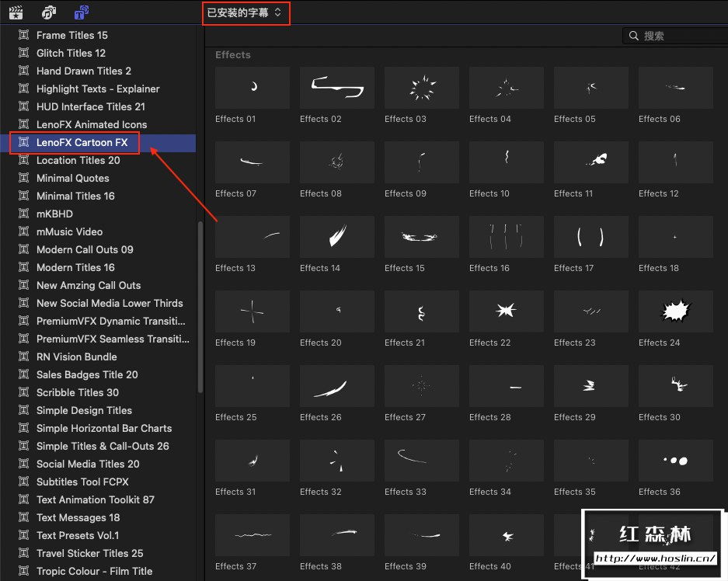Choose Social Media Titles 20 in sidebar
The height and width of the screenshot is (581, 728).
(x=88, y=464)
